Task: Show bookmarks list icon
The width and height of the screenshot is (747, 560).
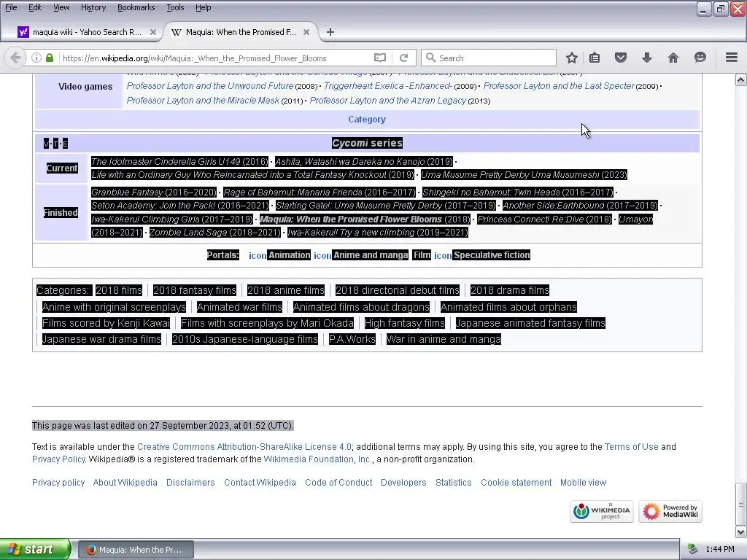Action: click(x=595, y=58)
